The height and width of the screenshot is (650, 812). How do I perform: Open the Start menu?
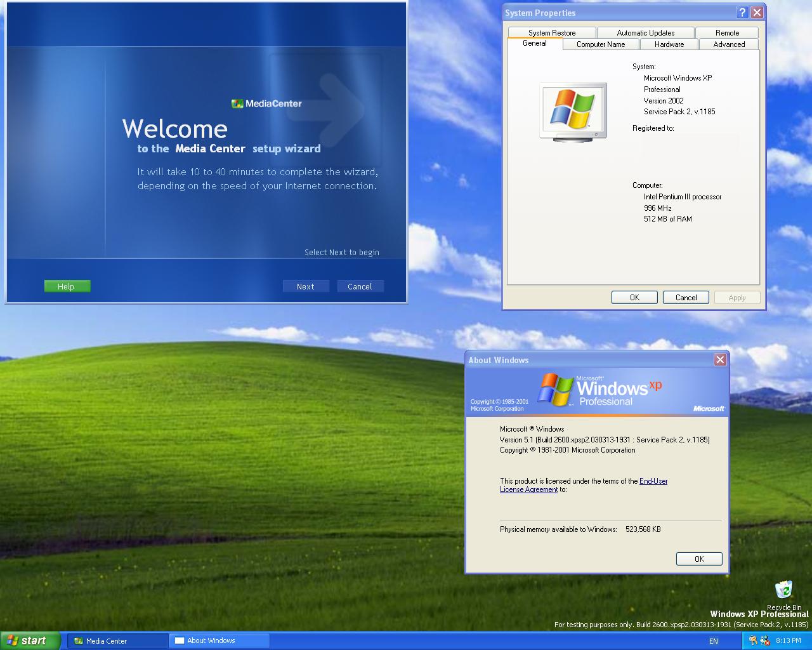coord(30,640)
